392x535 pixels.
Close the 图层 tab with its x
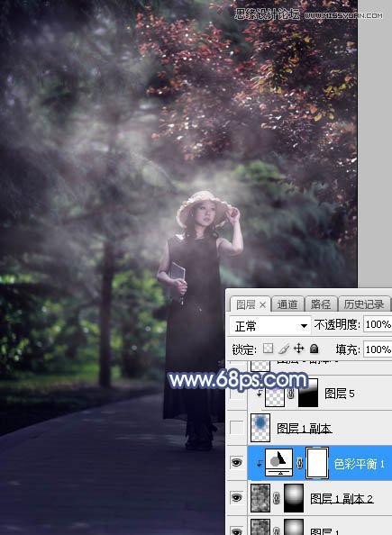262,304
